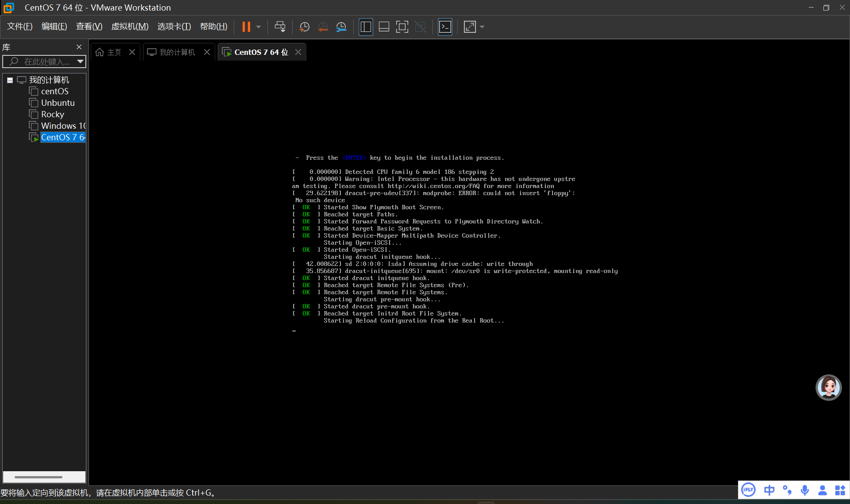The image size is (850, 504).
Task: Start iFLY voice input microphone
Action: point(805,490)
